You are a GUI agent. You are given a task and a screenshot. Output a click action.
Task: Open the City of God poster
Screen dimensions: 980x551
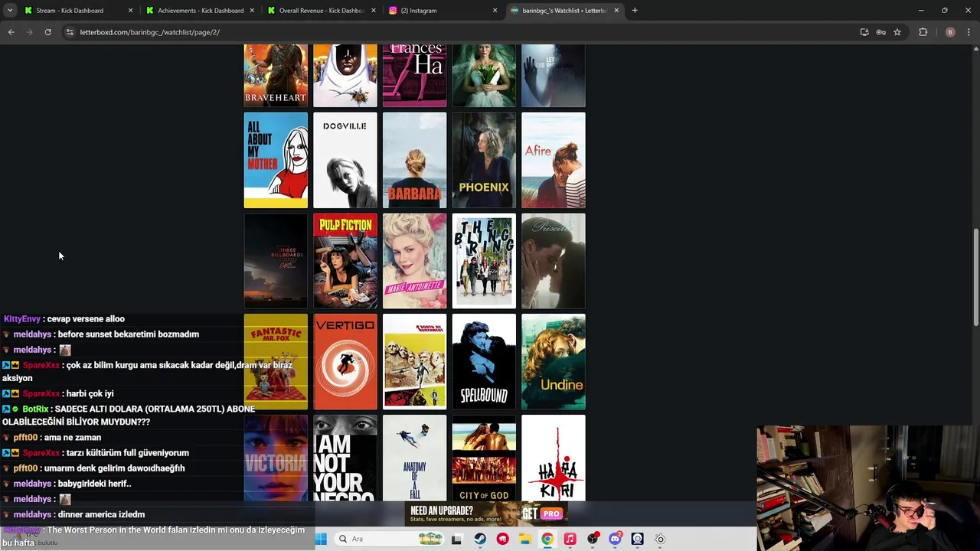(x=484, y=458)
